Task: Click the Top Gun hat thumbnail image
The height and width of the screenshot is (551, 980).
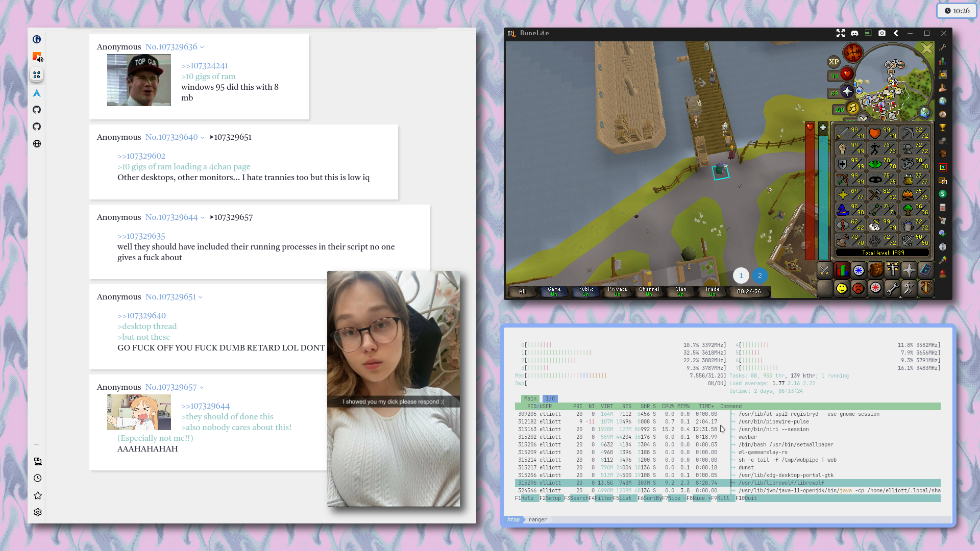Action: click(x=139, y=80)
